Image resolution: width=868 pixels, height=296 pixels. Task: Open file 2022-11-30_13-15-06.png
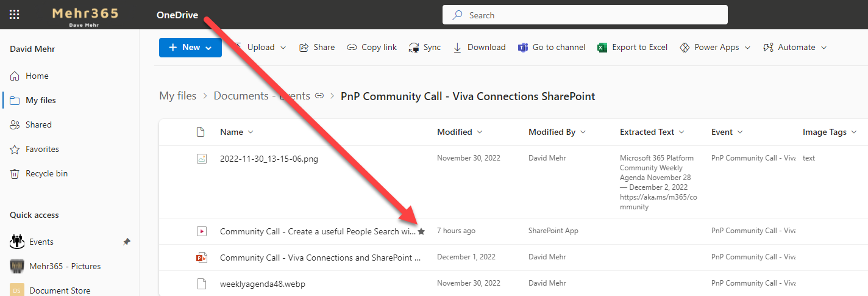click(269, 159)
